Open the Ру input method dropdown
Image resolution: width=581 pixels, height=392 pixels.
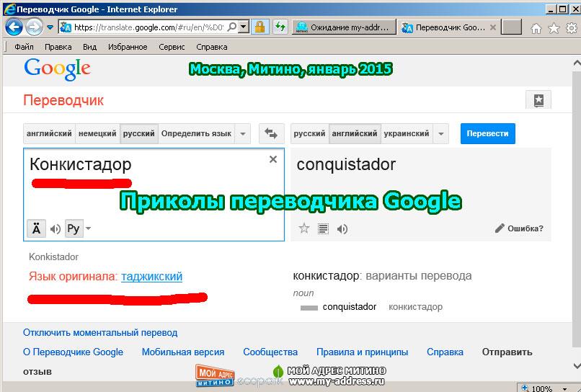pyautogui.click(x=88, y=229)
